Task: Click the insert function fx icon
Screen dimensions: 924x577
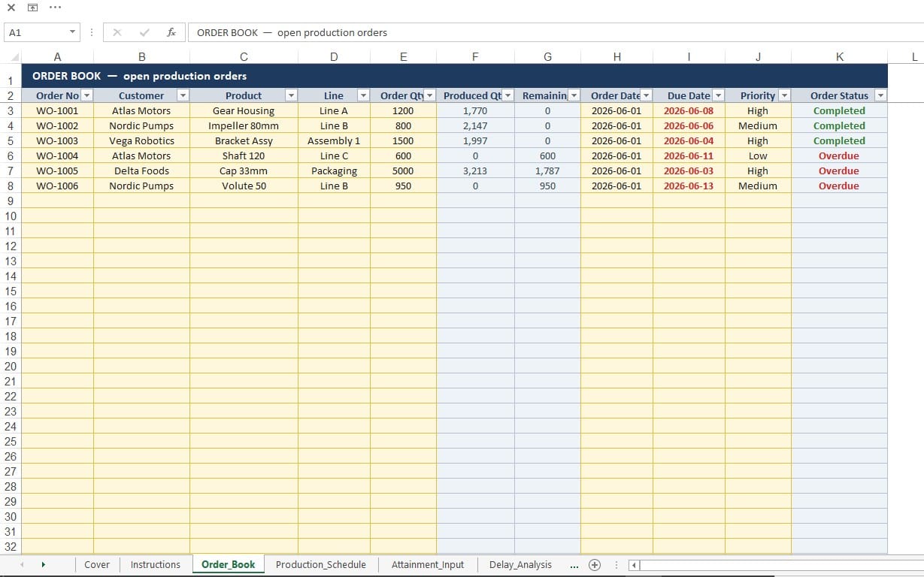Action: [171, 32]
